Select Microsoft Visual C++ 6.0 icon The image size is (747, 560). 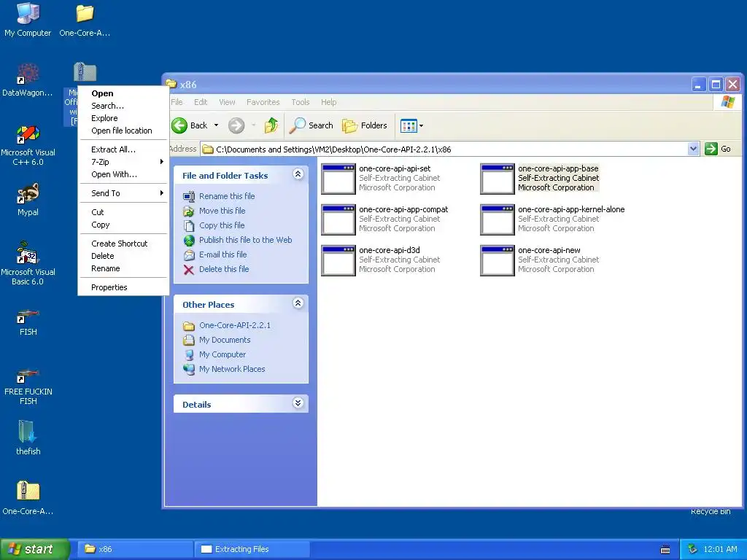coord(28,145)
